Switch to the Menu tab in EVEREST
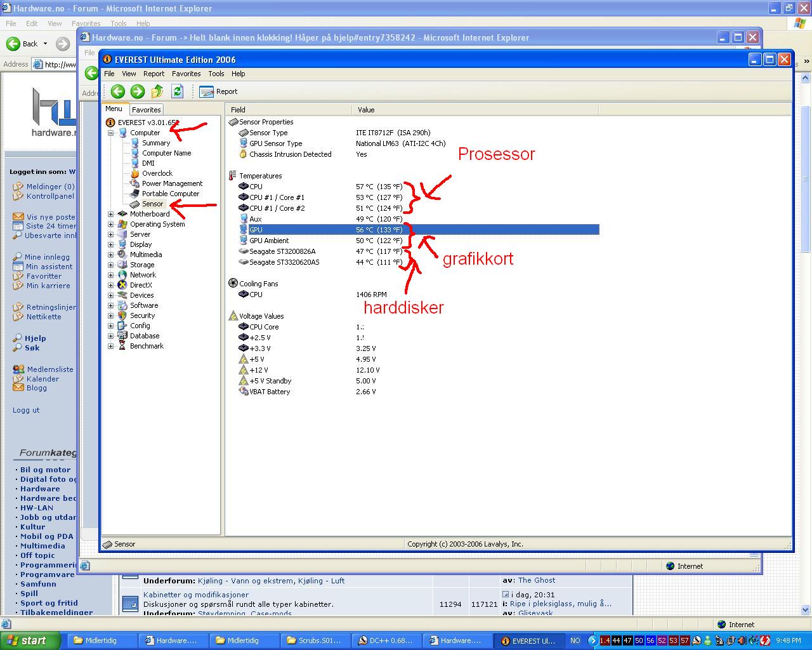 (x=114, y=109)
